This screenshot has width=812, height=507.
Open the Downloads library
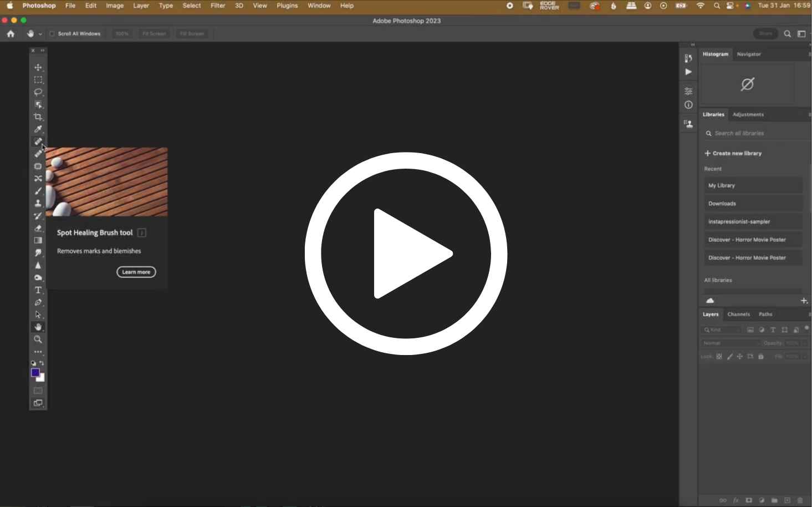(753, 204)
